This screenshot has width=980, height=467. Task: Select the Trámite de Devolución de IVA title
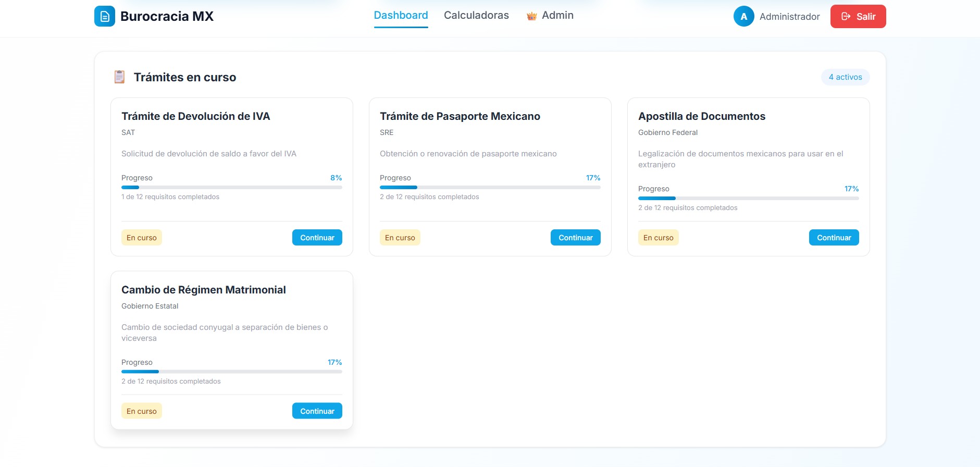click(x=196, y=116)
